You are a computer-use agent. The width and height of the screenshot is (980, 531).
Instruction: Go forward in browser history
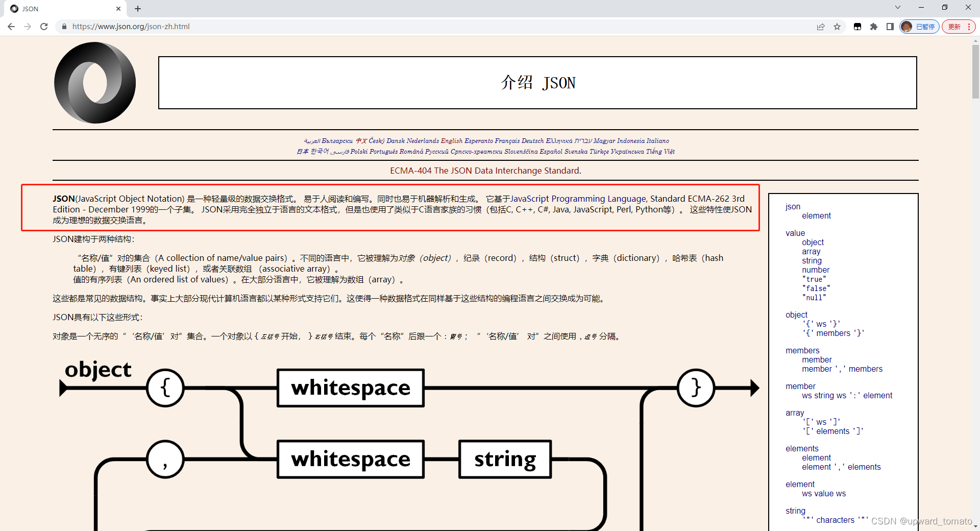[28, 27]
